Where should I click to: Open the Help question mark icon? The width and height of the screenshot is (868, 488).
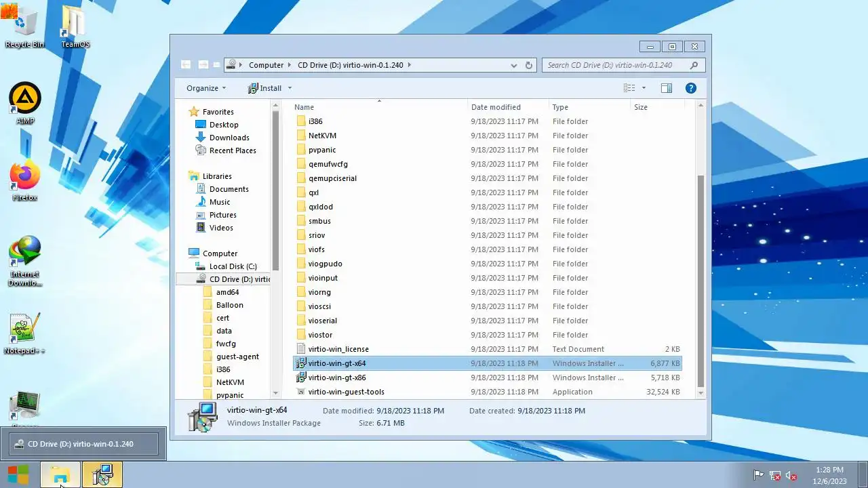(690, 88)
